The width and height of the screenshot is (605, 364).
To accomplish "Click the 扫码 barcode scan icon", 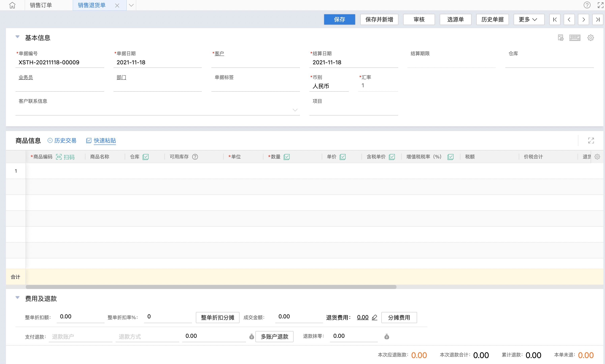I will pos(59,157).
